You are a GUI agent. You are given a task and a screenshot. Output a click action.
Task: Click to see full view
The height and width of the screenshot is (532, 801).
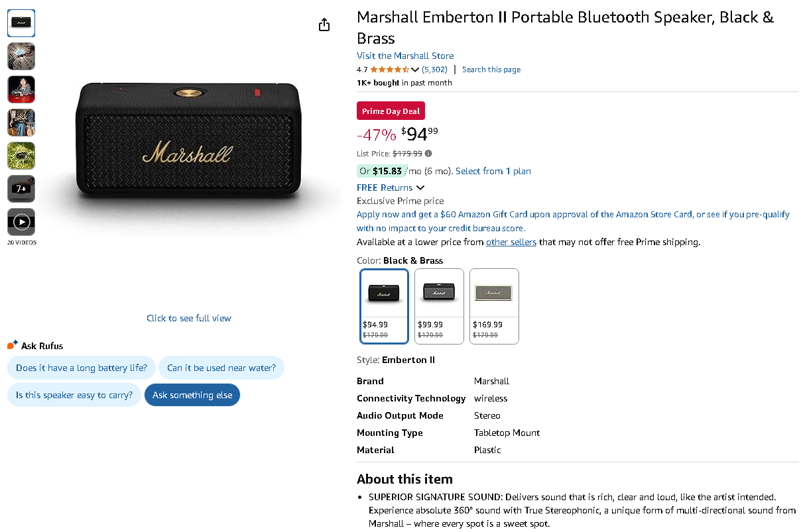(x=189, y=318)
